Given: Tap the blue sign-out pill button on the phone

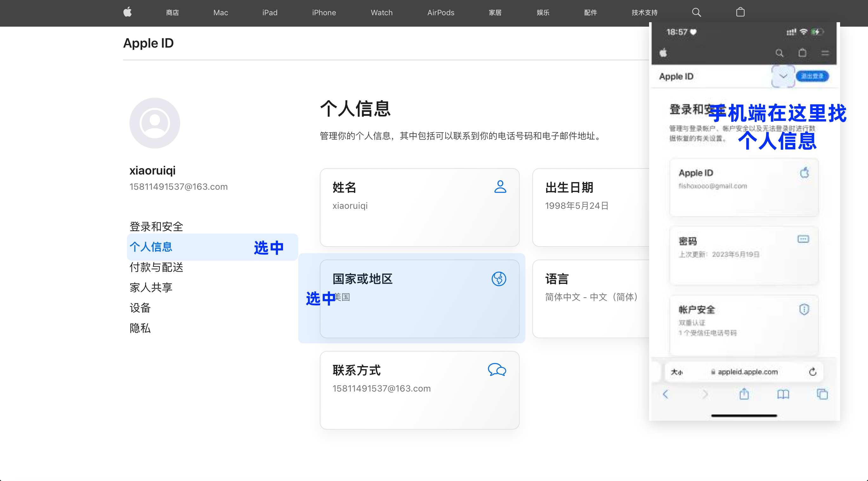Looking at the screenshot, I should click(x=812, y=76).
